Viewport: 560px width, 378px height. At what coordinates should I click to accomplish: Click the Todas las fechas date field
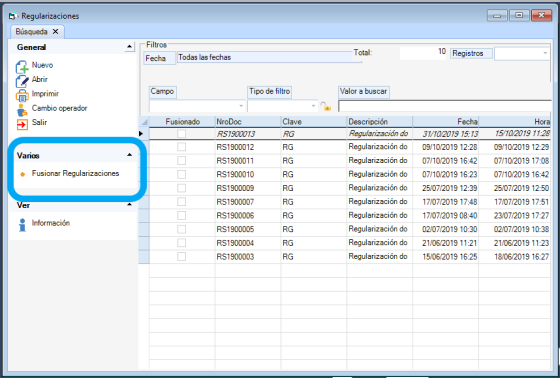click(264, 57)
